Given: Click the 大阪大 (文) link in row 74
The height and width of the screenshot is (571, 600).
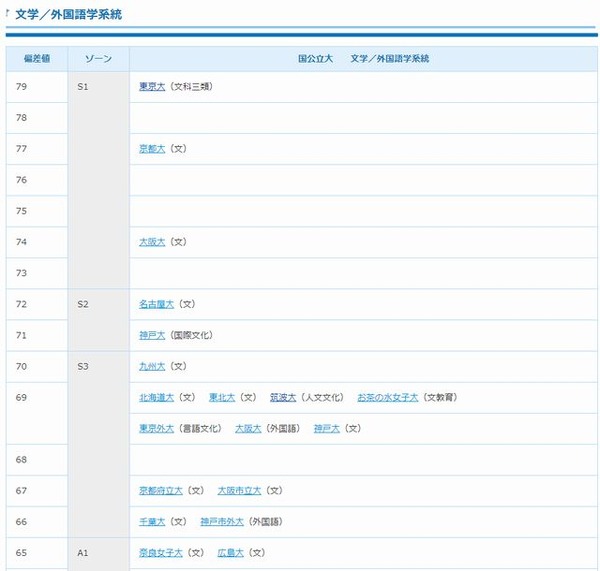Looking at the screenshot, I should tap(152, 242).
